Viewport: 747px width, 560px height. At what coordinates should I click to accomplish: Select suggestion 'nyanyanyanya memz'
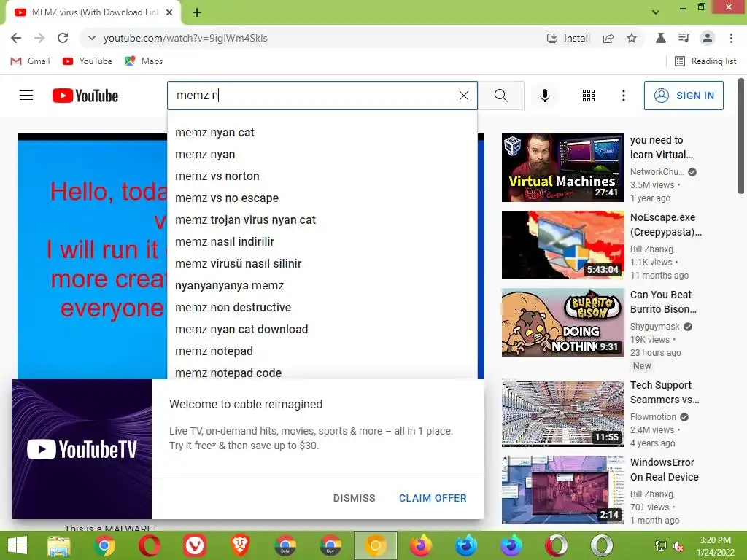[x=322, y=286]
